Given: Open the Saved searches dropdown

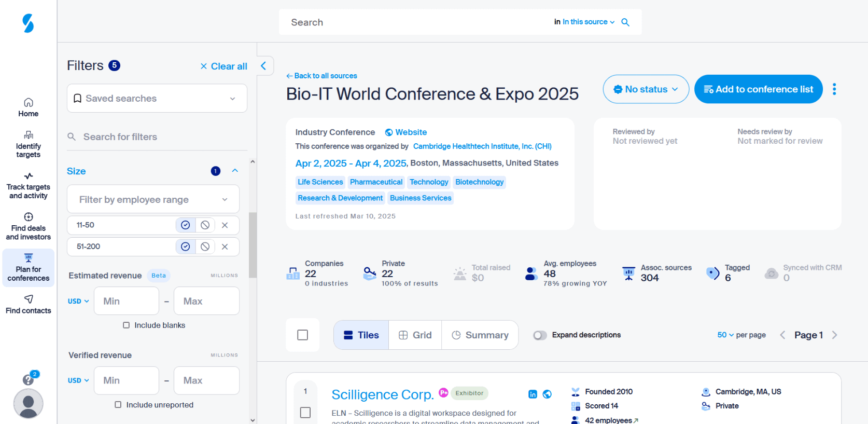Looking at the screenshot, I should tap(157, 98).
